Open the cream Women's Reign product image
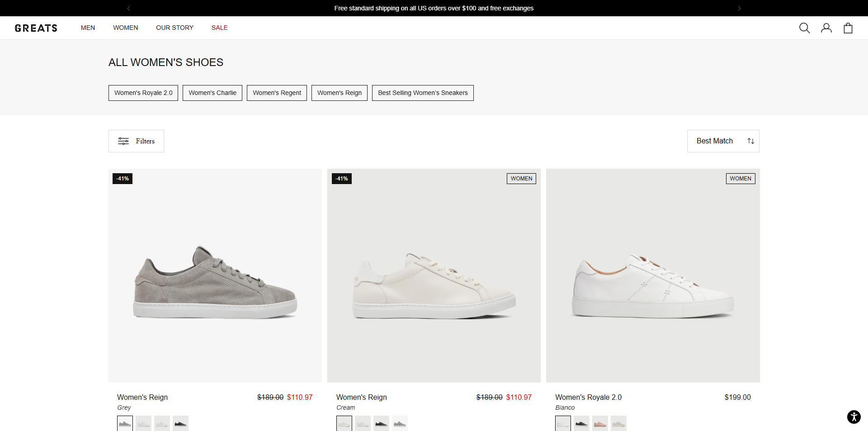The width and height of the screenshot is (868, 431). 434,276
